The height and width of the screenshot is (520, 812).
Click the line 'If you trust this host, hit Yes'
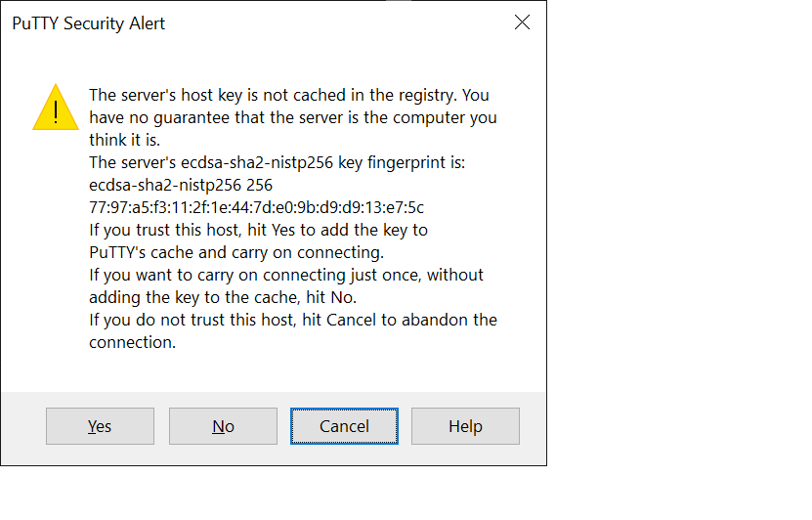point(258,230)
